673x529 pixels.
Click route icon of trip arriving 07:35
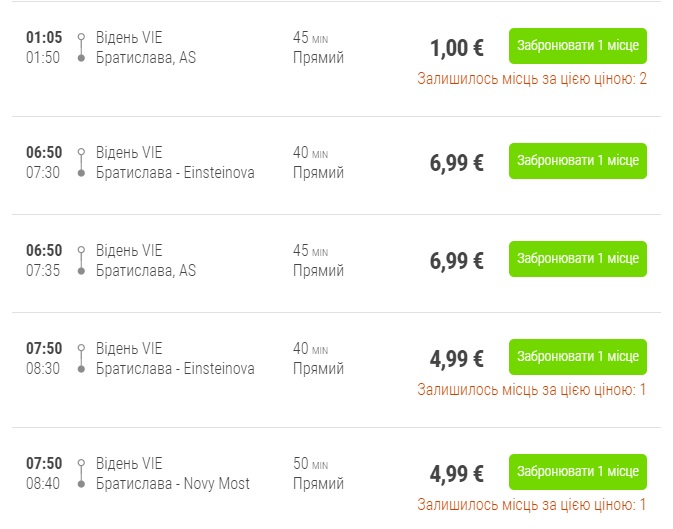tap(81, 261)
